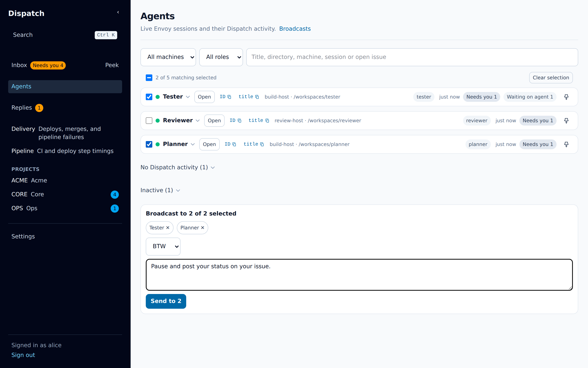Copy Tester agent title
Viewport: 588px width, 368px height.
[248, 97]
